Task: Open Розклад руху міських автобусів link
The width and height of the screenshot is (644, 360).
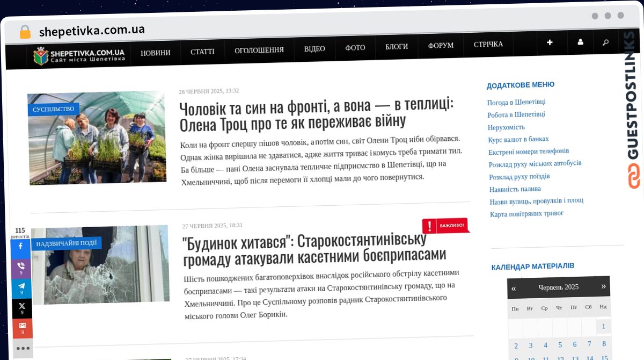Action: (535, 163)
